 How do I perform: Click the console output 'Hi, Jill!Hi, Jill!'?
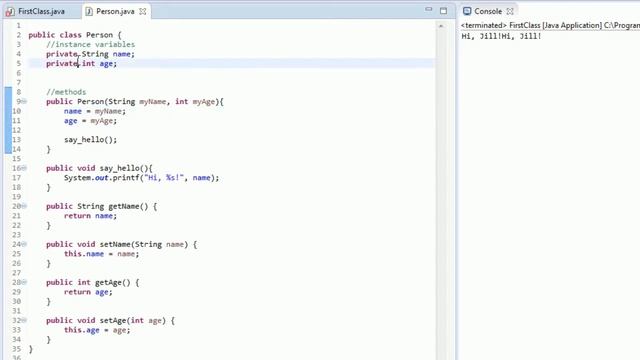[501, 36]
